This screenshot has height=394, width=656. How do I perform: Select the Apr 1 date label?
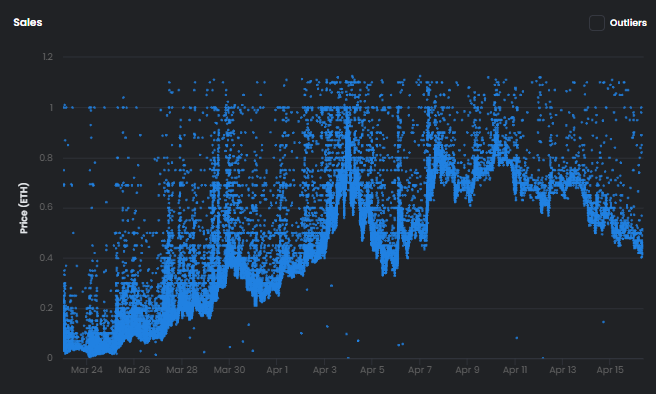[277, 370]
